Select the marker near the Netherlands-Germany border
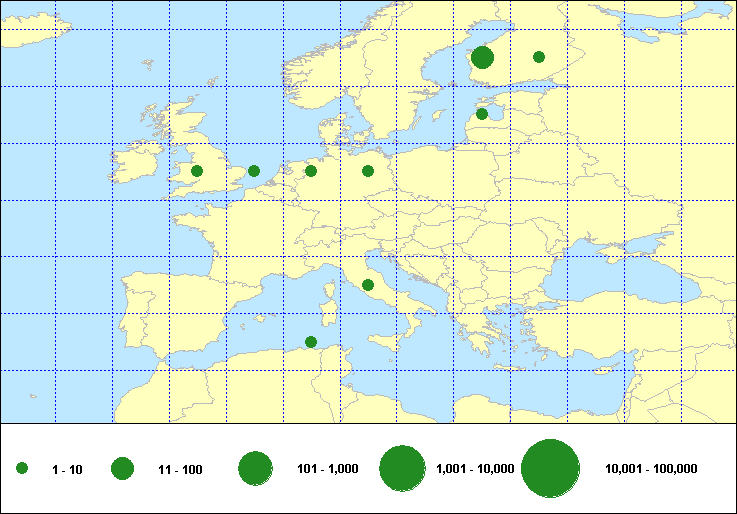This screenshot has width=737, height=514. point(311,171)
